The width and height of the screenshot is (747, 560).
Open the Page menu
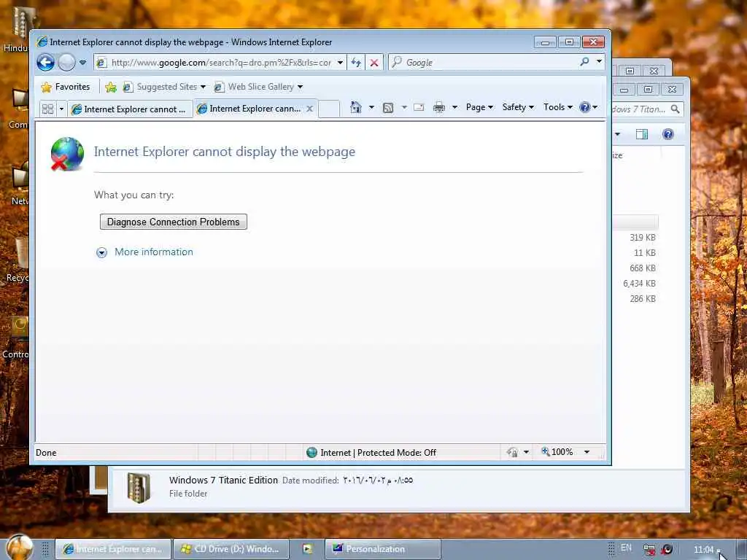pyautogui.click(x=479, y=107)
